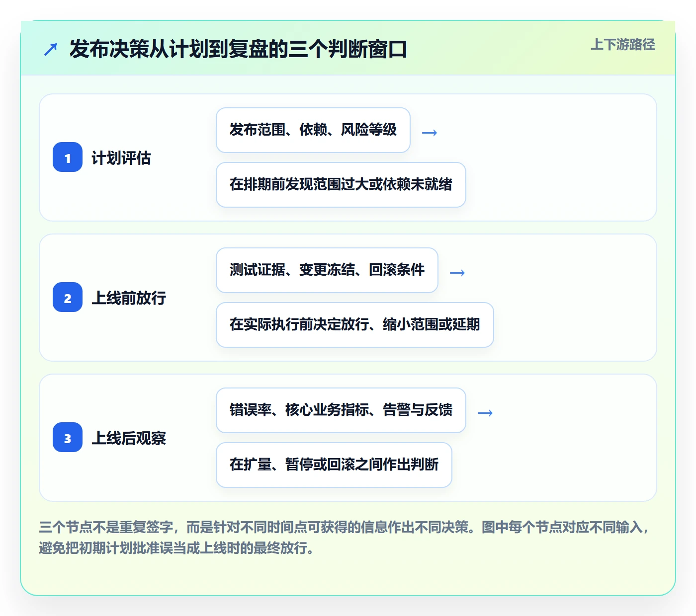Click the blue arrow icon beside the title
The width and height of the screenshot is (696, 616).
51,49
